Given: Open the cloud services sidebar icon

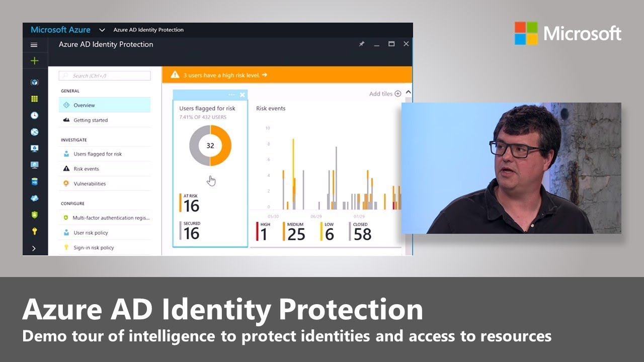Looking at the screenshot, I should (x=34, y=198).
